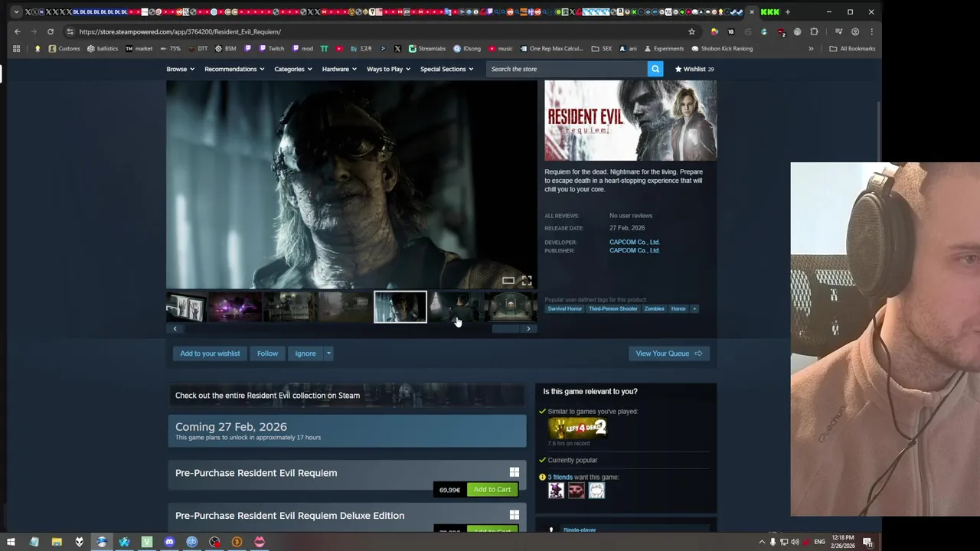Click the Ignore button

[305, 354]
